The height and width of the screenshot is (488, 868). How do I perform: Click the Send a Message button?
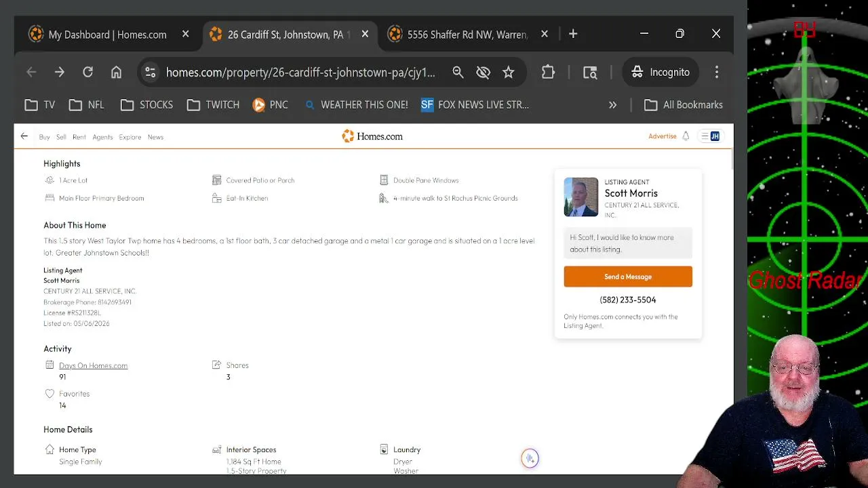click(628, 277)
